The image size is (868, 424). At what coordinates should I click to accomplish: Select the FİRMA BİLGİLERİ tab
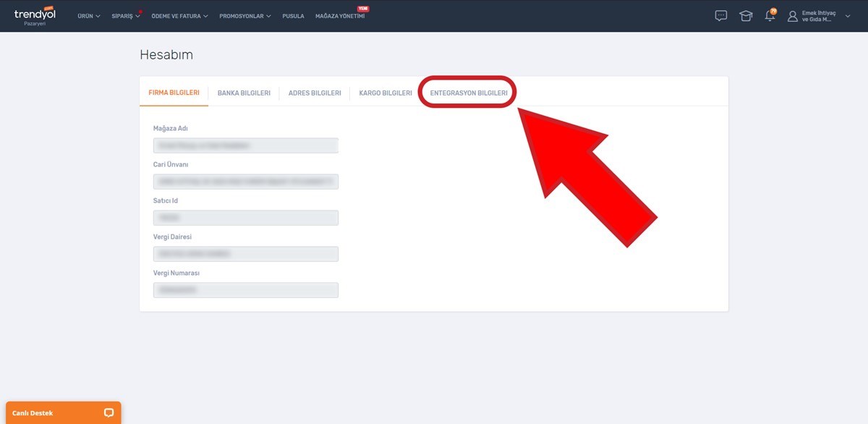point(174,93)
